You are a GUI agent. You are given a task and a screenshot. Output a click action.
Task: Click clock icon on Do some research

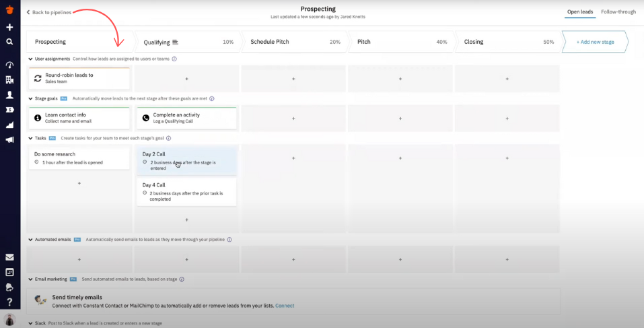click(x=36, y=162)
